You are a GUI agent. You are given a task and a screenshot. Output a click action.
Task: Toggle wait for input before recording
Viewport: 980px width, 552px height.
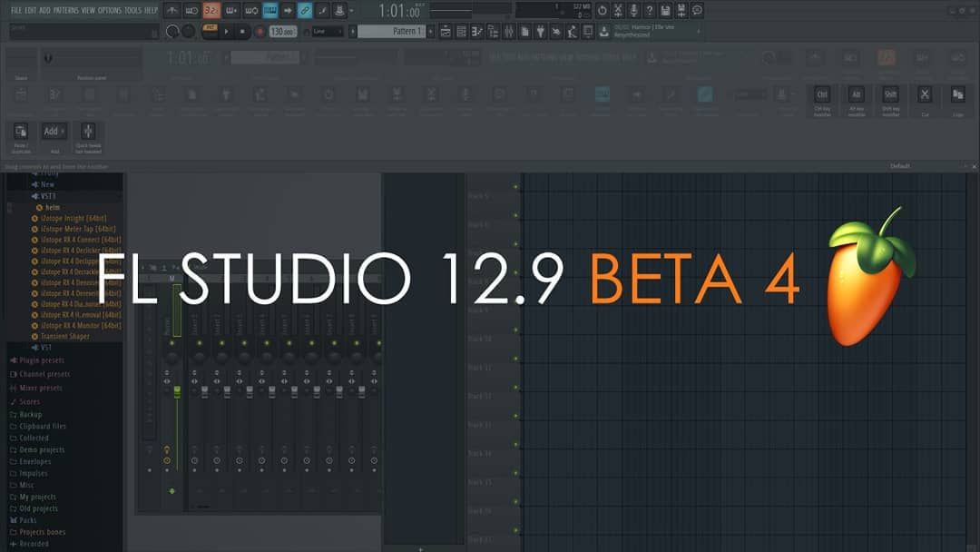point(191,11)
